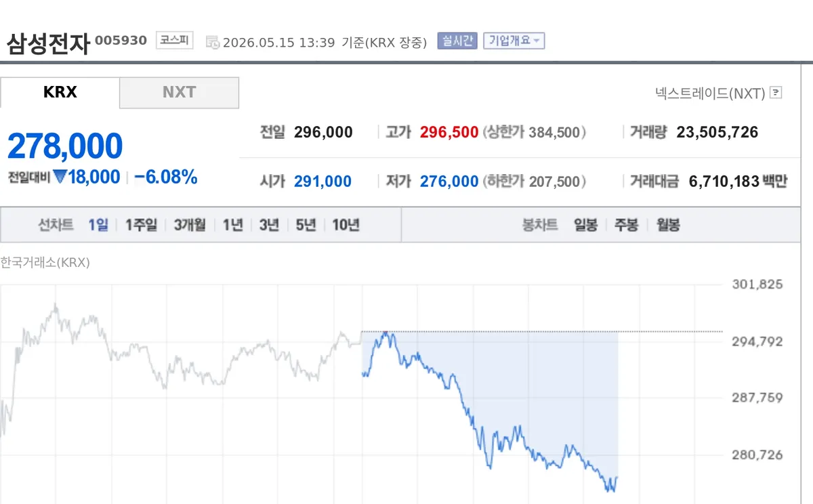The image size is (813, 504).
Task: Show the 5년 line chart
Action: (x=306, y=225)
